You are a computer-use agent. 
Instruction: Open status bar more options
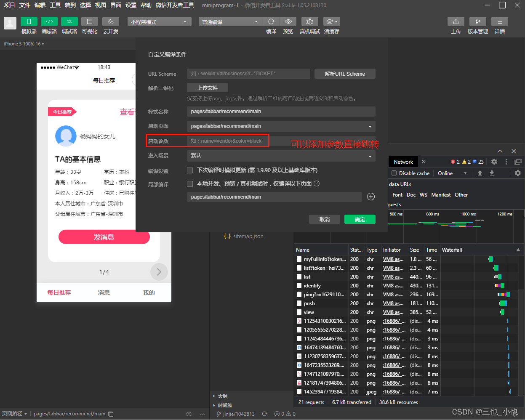[203, 414]
